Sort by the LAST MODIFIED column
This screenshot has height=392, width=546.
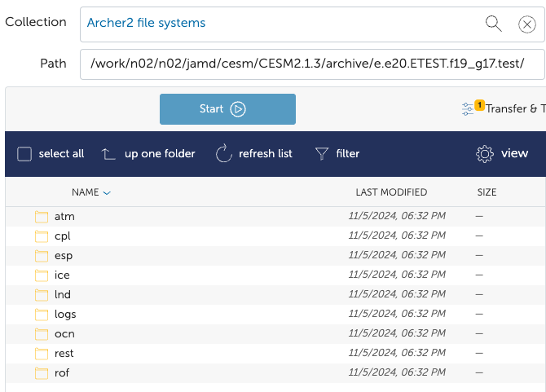391,193
